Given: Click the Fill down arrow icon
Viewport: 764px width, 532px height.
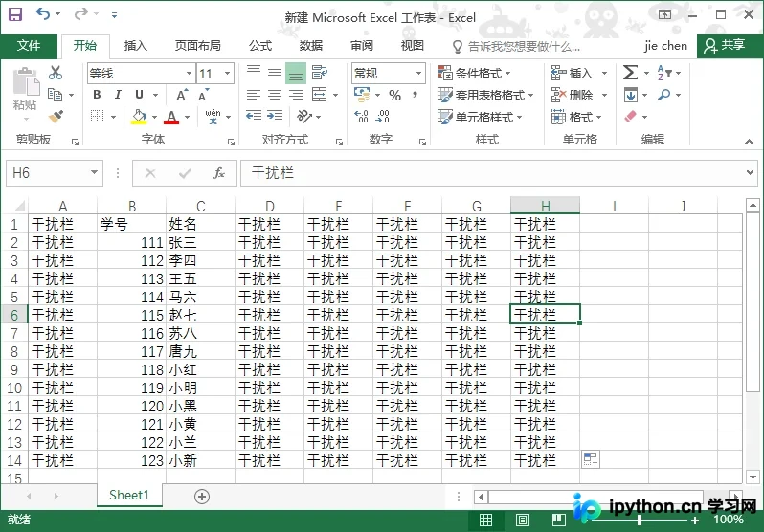Looking at the screenshot, I should [631, 95].
